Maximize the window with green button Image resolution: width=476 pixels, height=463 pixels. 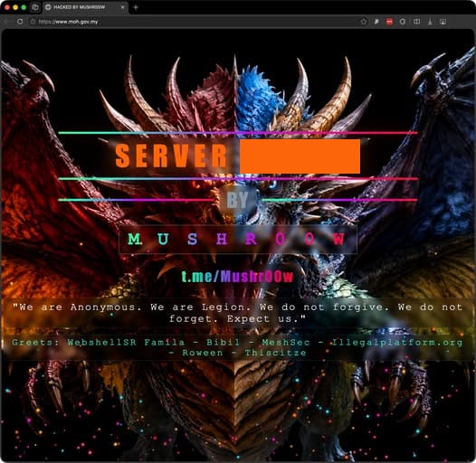[24, 7]
